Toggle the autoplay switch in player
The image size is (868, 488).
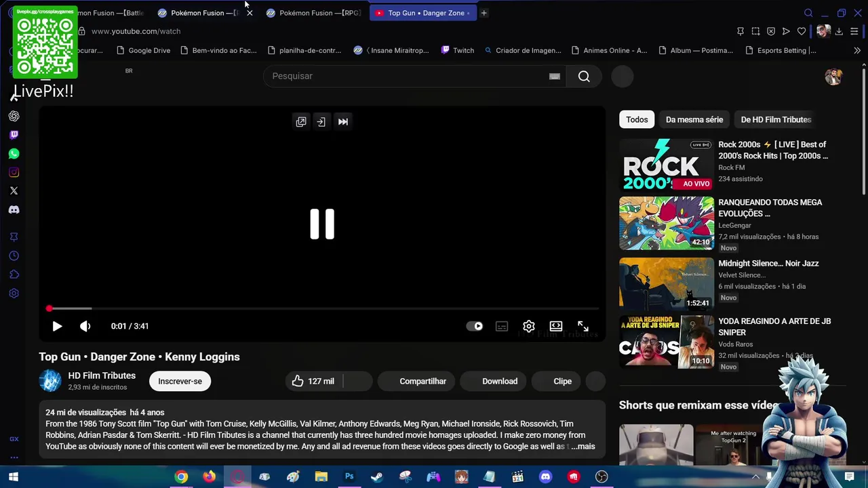(475, 326)
